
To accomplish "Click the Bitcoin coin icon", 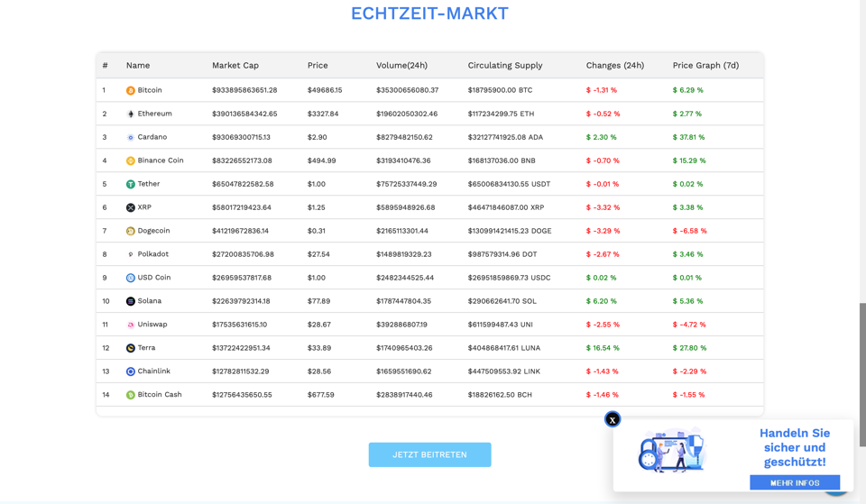I will 130,90.
